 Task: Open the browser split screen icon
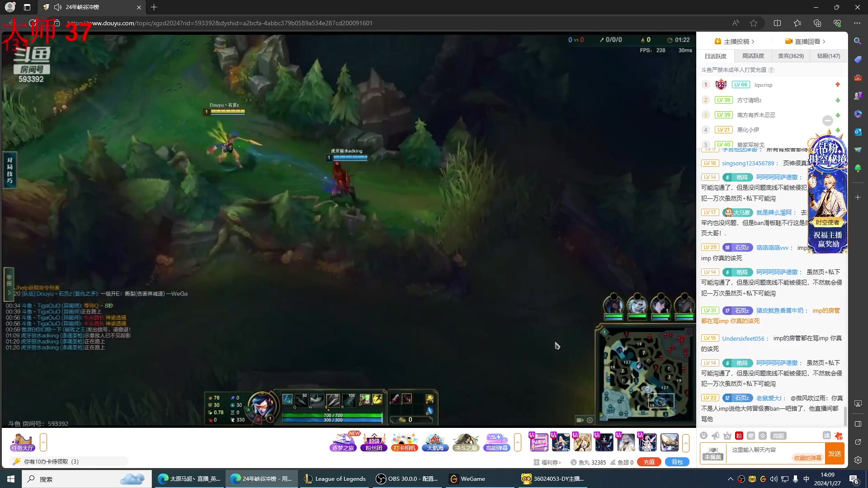[777, 23]
